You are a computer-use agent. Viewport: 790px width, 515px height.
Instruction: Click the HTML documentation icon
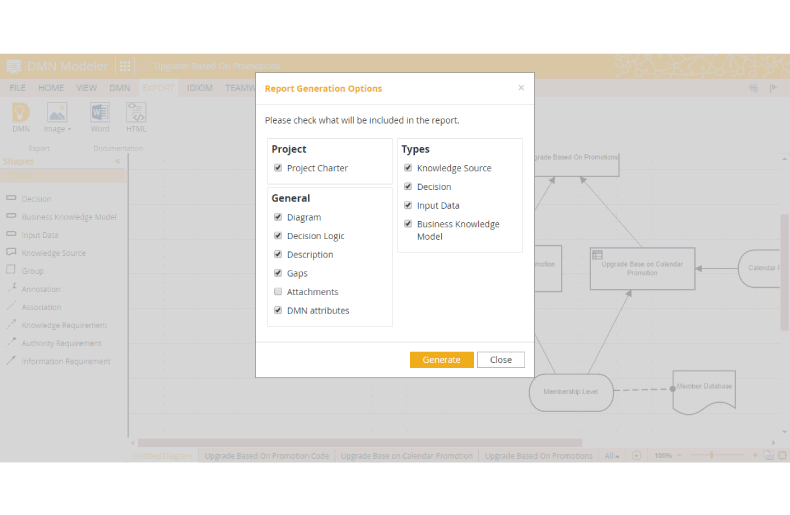(137, 113)
